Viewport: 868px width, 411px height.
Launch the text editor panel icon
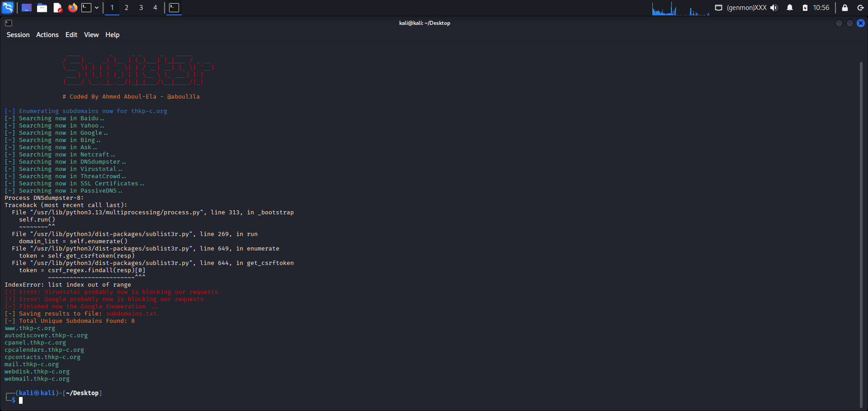(x=57, y=8)
